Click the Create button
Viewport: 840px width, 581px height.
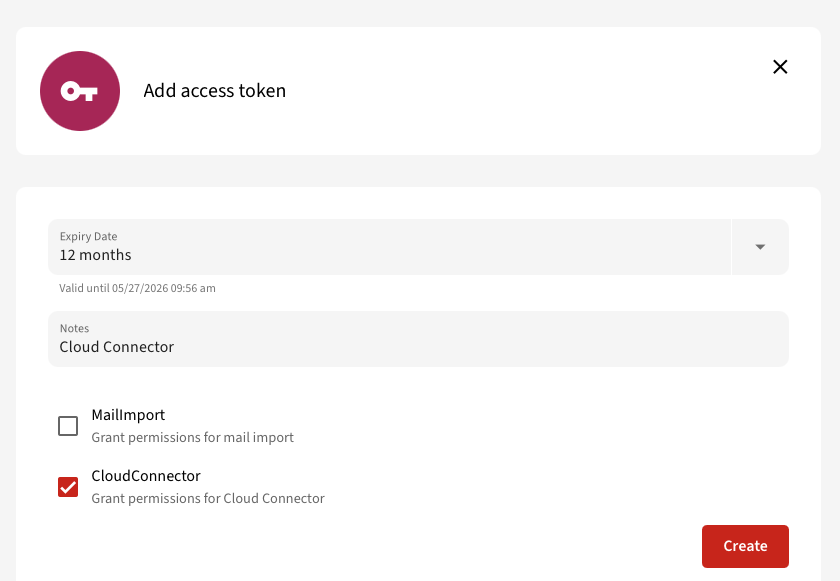pyautogui.click(x=745, y=546)
